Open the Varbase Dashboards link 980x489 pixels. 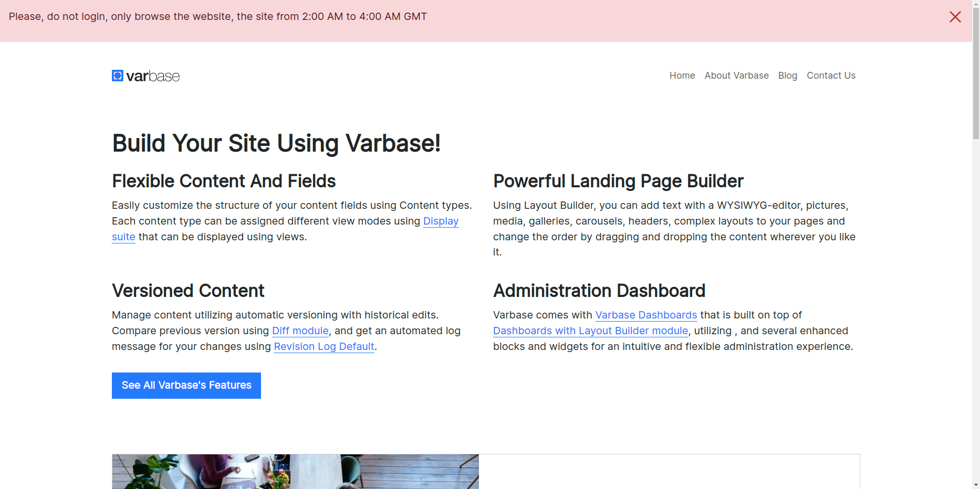[646, 315]
